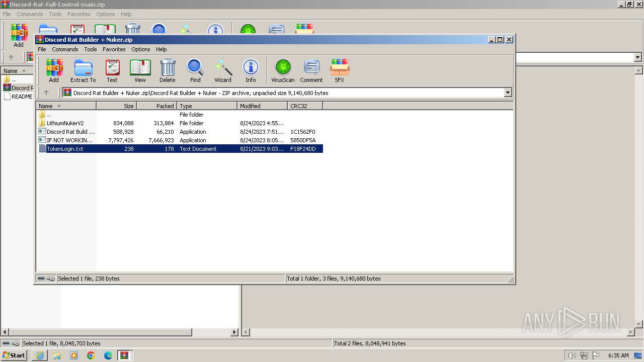Open Microsoft Edge from taskbar
This screenshot has height=362, width=644.
(108, 355)
